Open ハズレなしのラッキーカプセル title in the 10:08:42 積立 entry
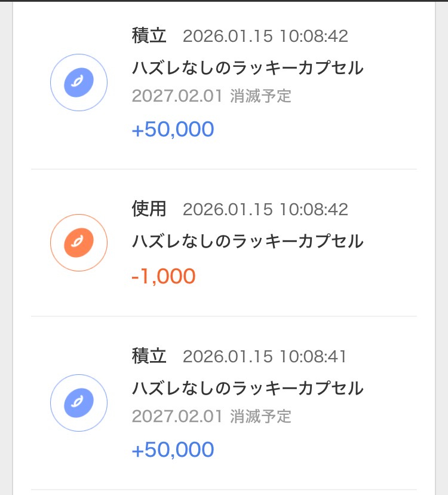The image size is (448, 495). 247,68
